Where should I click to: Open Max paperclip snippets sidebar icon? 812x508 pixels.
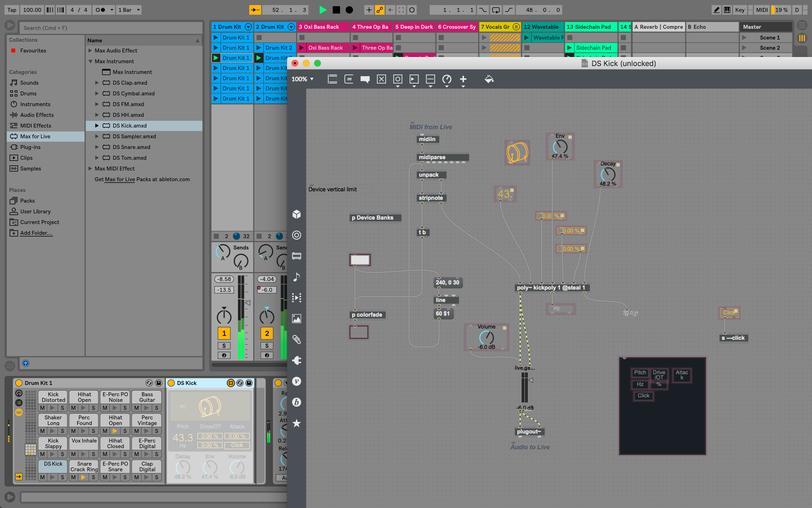[297, 340]
